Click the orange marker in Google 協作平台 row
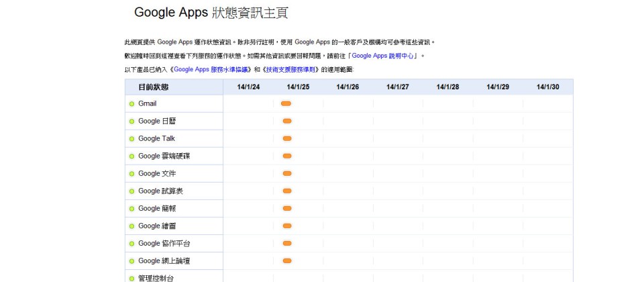Image resolution: width=644 pixels, height=282 pixels. coord(287,243)
